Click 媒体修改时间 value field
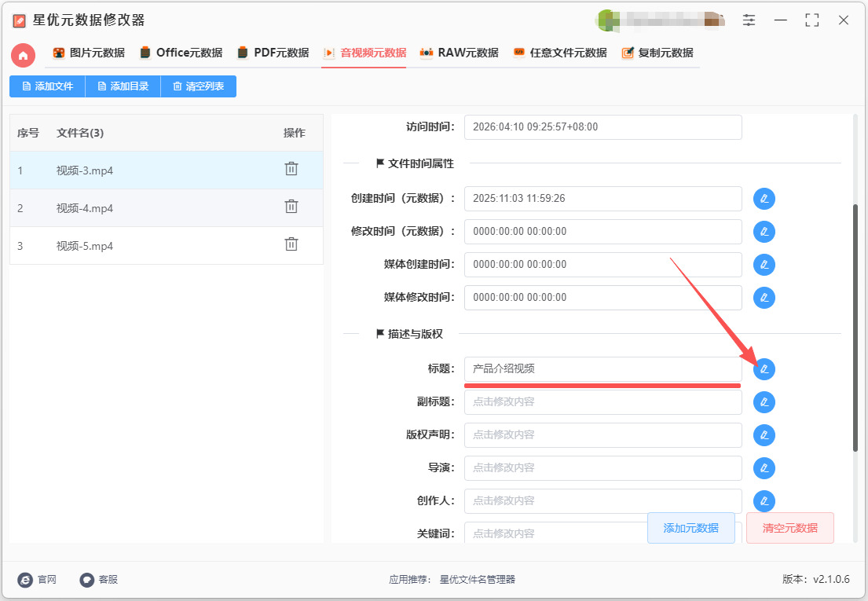Image resolution: width=868 pixels, height=601 pixels. (x=602, y=297)
